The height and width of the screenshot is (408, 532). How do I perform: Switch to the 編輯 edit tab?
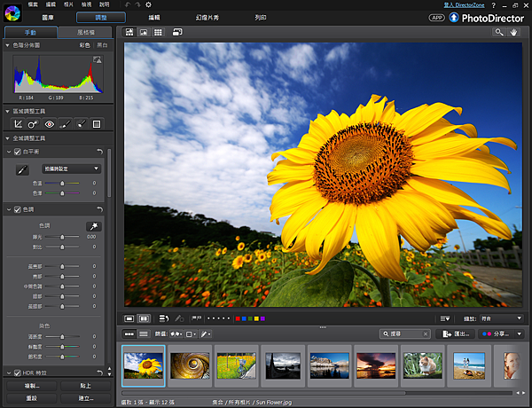pyautogui.click(x=154, y=17)
